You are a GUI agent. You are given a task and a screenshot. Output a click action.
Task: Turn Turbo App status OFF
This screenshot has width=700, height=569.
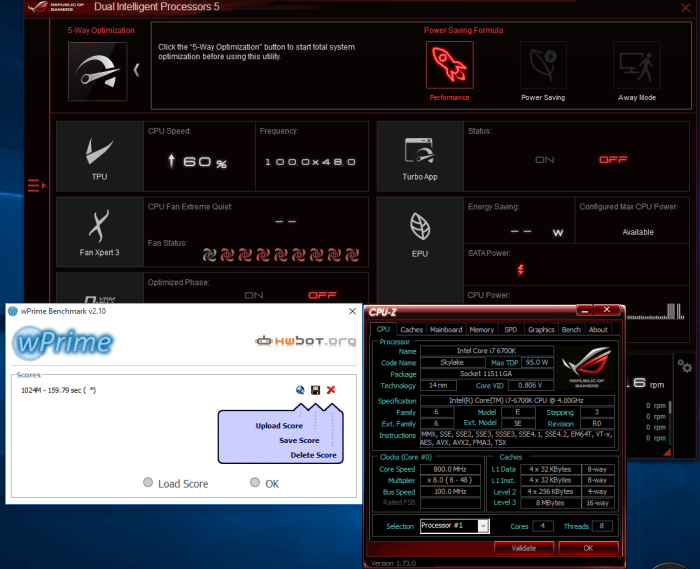(x=613, y=160)
